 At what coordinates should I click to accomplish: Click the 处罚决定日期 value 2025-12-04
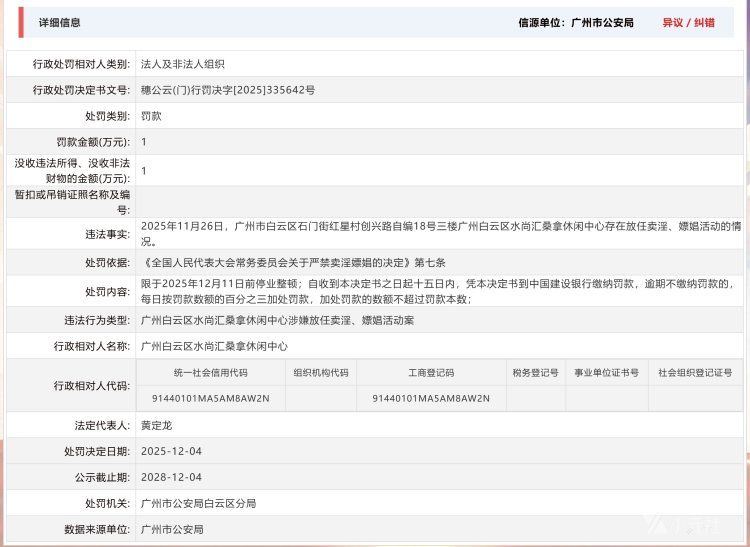click(171, 451)
